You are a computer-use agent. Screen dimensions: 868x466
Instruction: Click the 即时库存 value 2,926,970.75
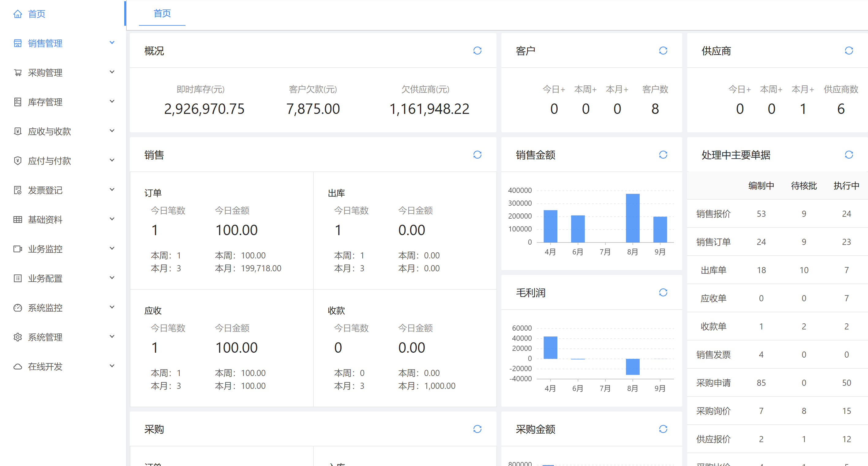click(204, 109)
